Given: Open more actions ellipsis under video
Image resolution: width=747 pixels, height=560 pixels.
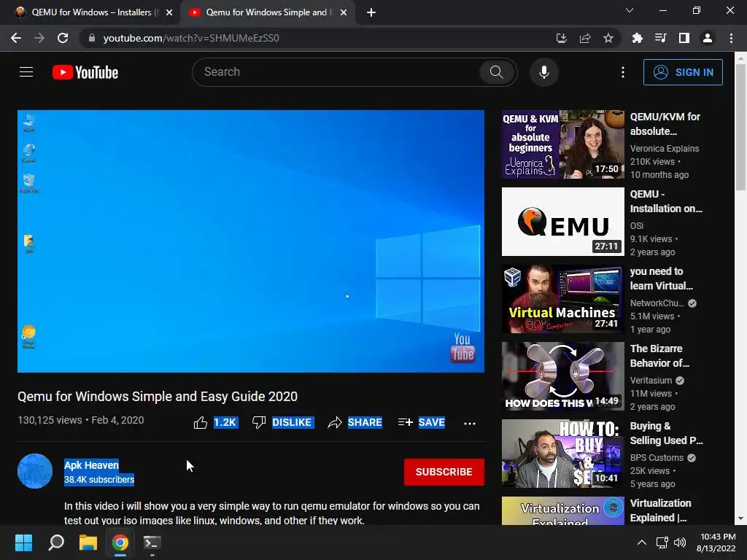Looking at the screenshot, I should coord(470,424).
